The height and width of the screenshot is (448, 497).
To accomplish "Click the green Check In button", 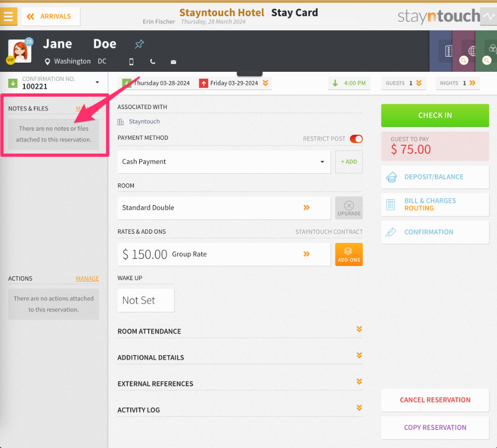I will pos(435,116).
